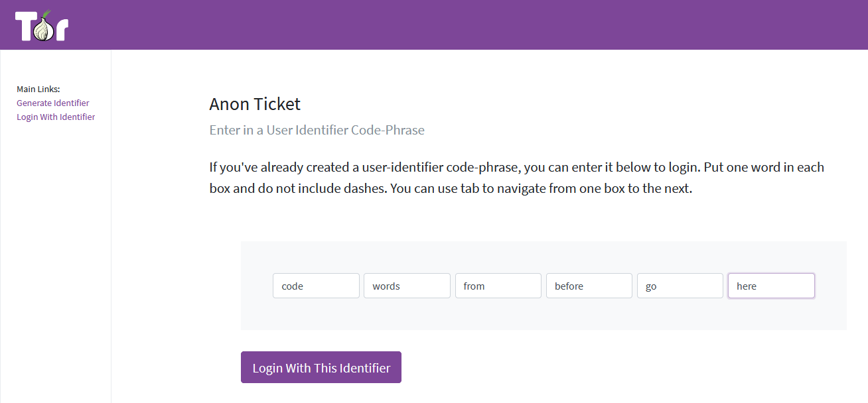This screenshot has height=403, width=868.
Task: Focus the fourth box containing "before"
Action: [x=589, y=286]
